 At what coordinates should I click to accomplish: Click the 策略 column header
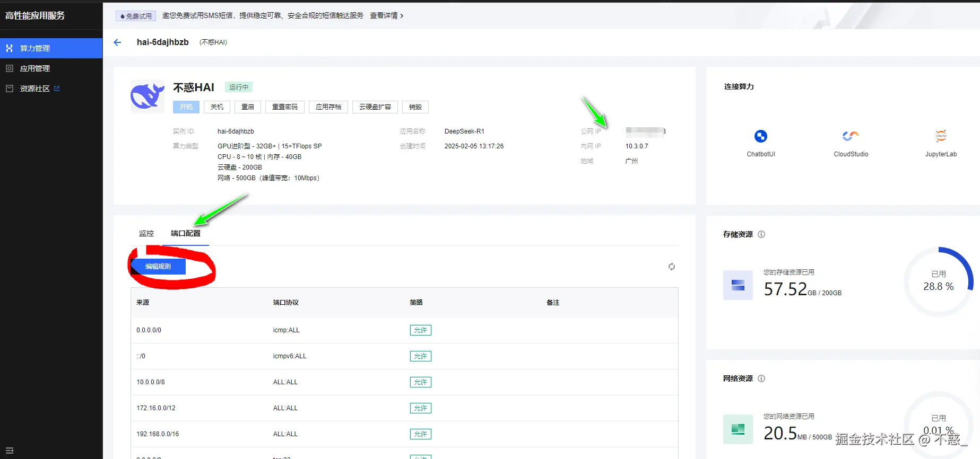pyautogui.click(x=417, y=303)
